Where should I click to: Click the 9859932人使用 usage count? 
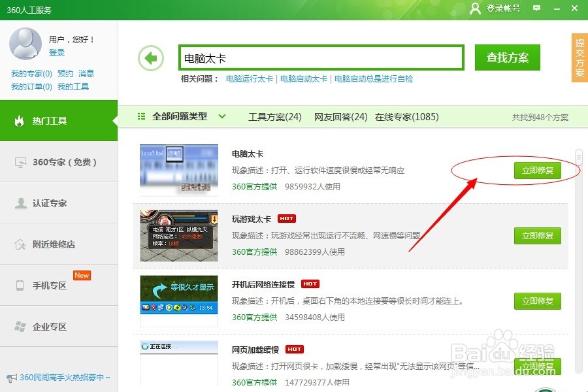[312, 186]
